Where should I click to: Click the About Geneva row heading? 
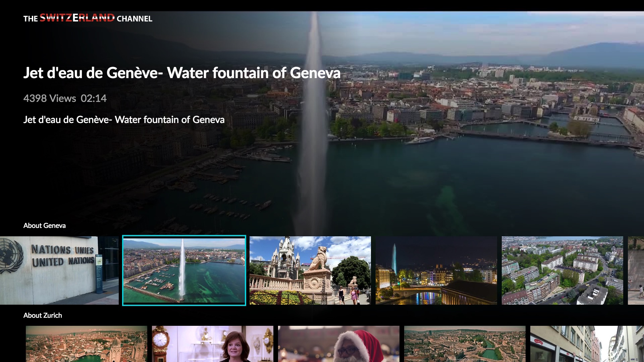tap(44, 226)
